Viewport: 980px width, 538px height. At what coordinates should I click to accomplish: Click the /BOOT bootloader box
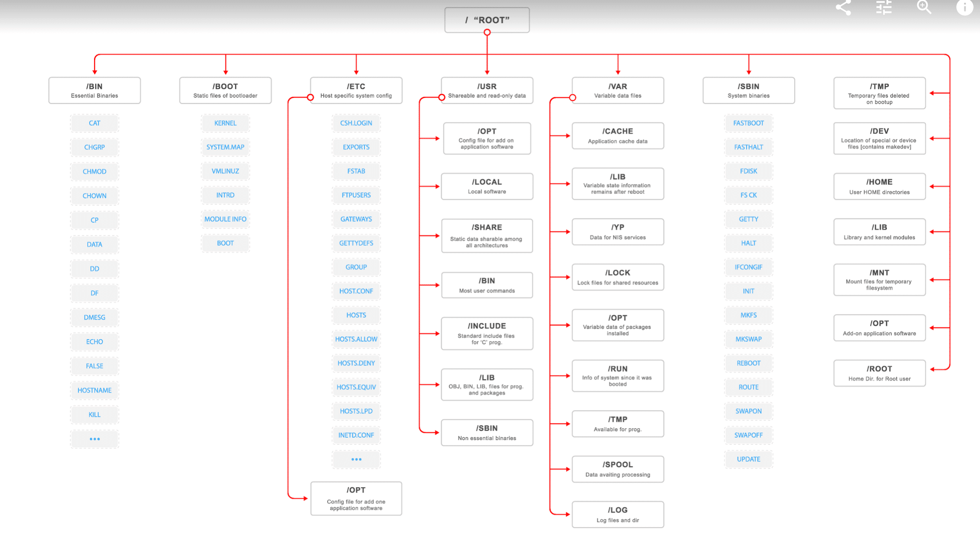[x=225, y=90]
